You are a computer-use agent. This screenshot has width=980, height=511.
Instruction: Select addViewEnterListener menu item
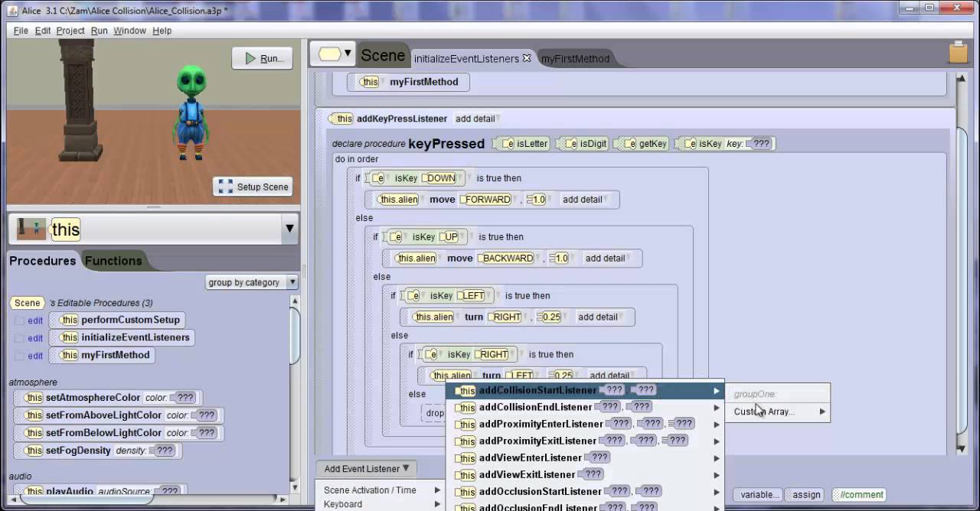tap(585, 457)
